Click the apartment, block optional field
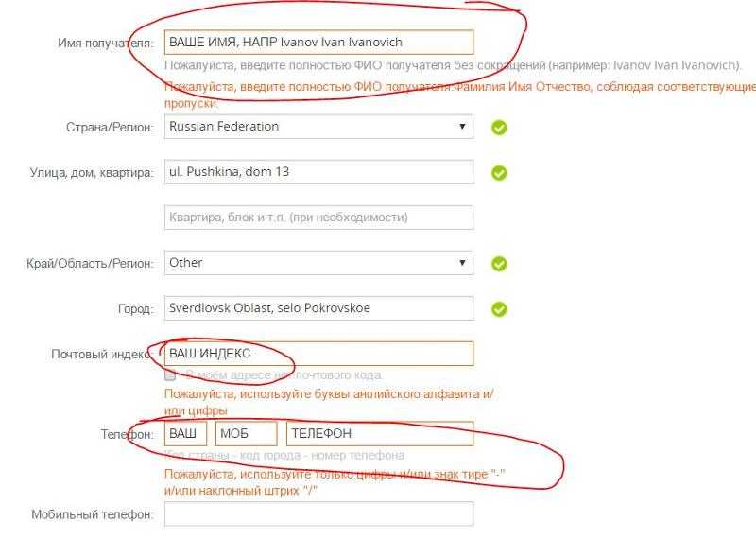Screen dimensions: 756x557 [x=318, y=218]
